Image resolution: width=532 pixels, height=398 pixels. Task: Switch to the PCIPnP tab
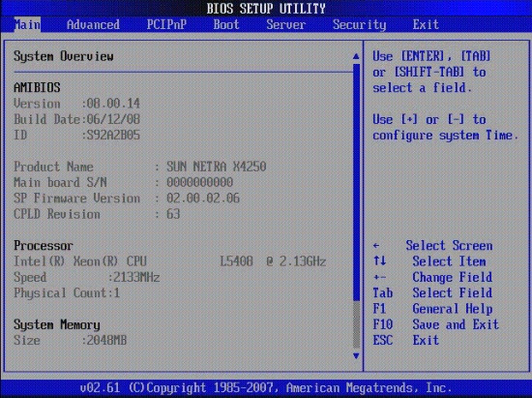click(x=166, y=24)
